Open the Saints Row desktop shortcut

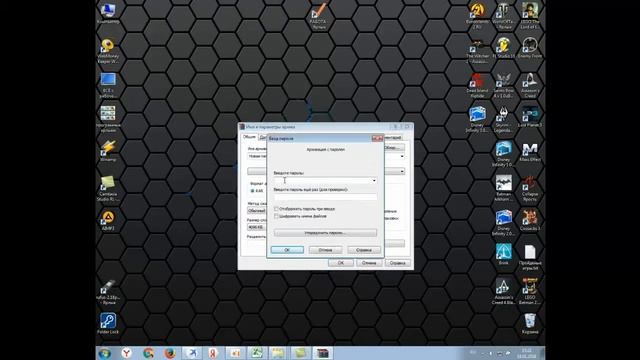click(x=504, y=85)
